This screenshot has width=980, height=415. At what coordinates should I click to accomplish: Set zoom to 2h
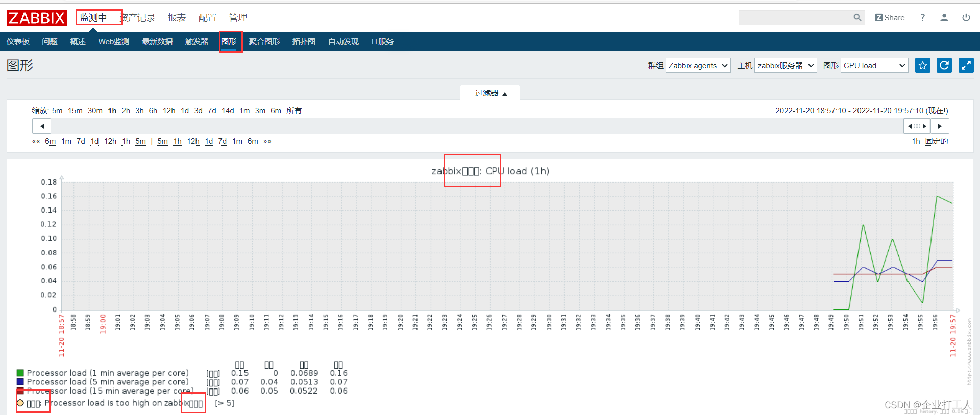coord(126,111)
